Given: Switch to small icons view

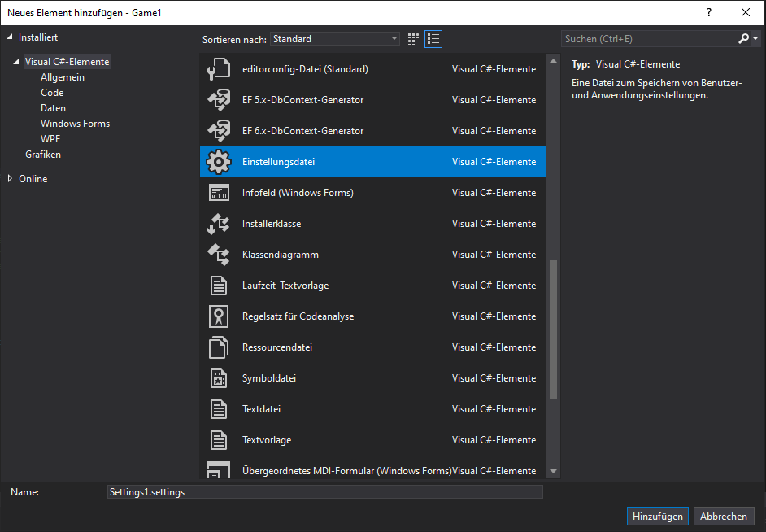Looking at the screenshot, I should tap(414, 39).
